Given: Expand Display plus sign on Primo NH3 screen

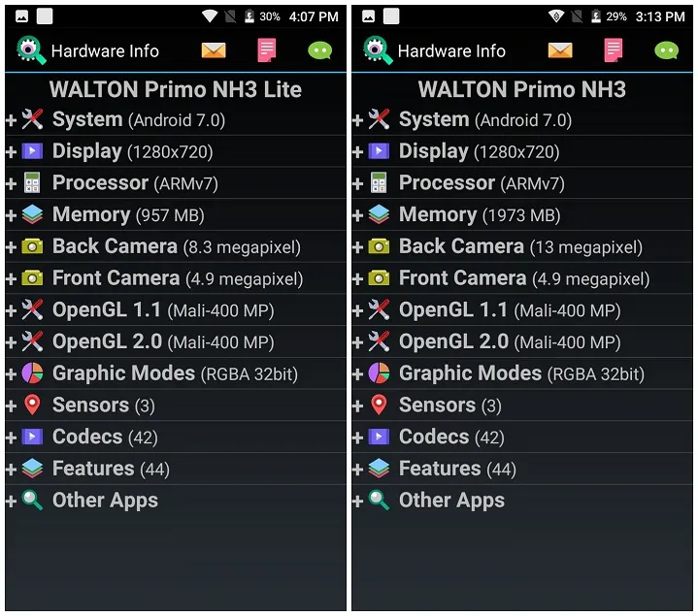Looking at the screenshot, I should coord(357,152).
